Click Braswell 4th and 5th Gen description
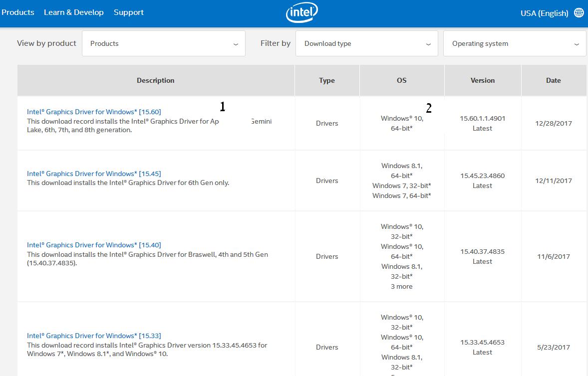The height and width of the screenshot is (376, 588). 147,258
